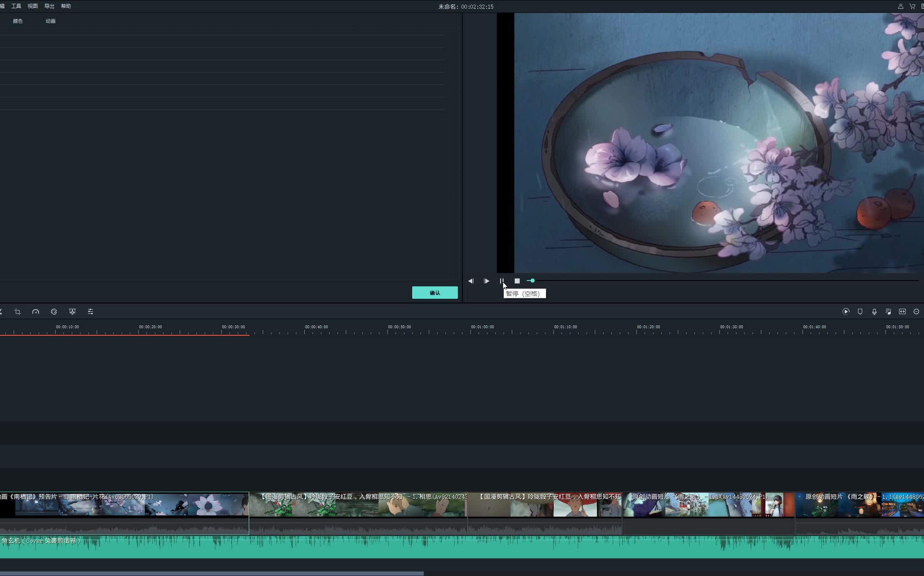924x576 pixels.
Task: Click the green screen portrait icon
Action: click(x=72, y=312)
